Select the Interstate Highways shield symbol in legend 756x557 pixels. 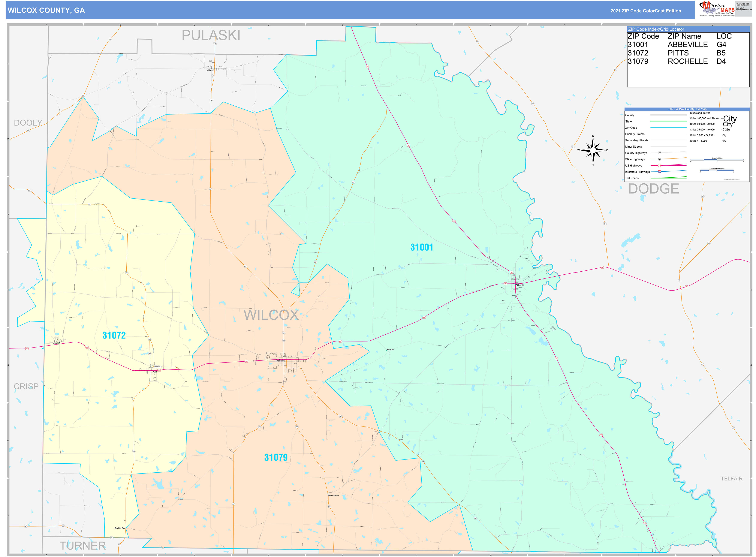660,172
